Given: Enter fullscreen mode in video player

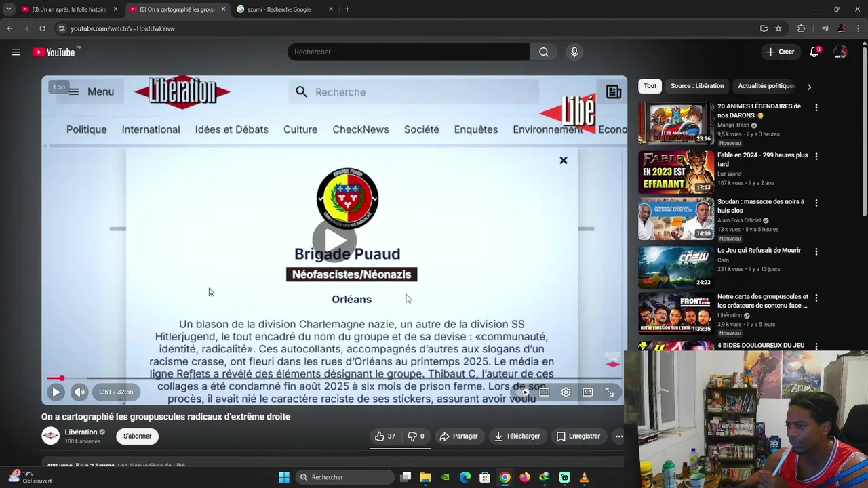Looking at the screenshot, I should tap(609, 392).
